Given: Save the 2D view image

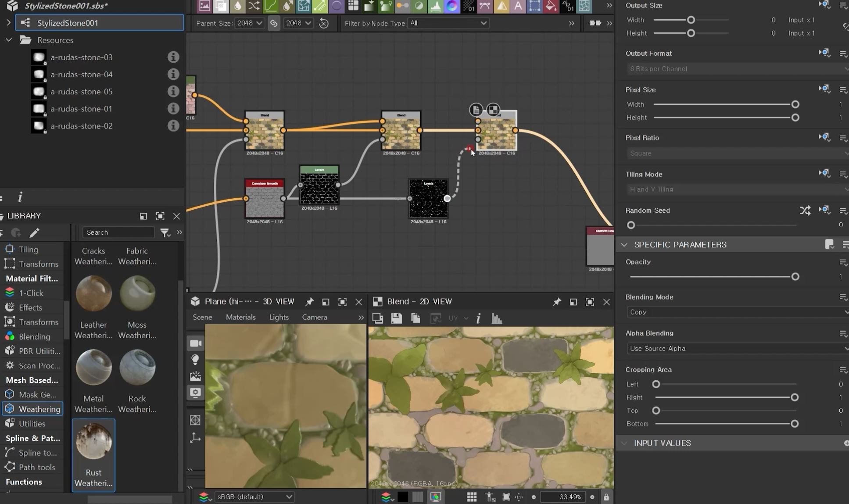Looking at the screenshot, I should pyautogui.click(x=396, y=318).
